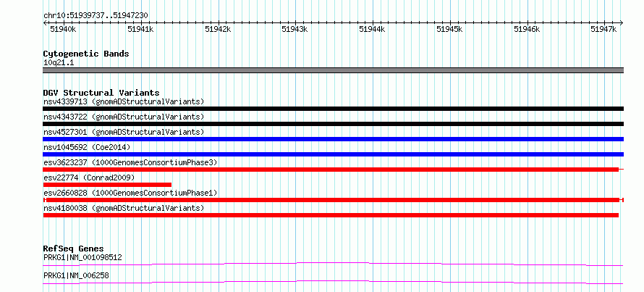Select the Cytogenetic Bands track title
Viewport: 644px width, 292px height.
[x=86, y=54]
